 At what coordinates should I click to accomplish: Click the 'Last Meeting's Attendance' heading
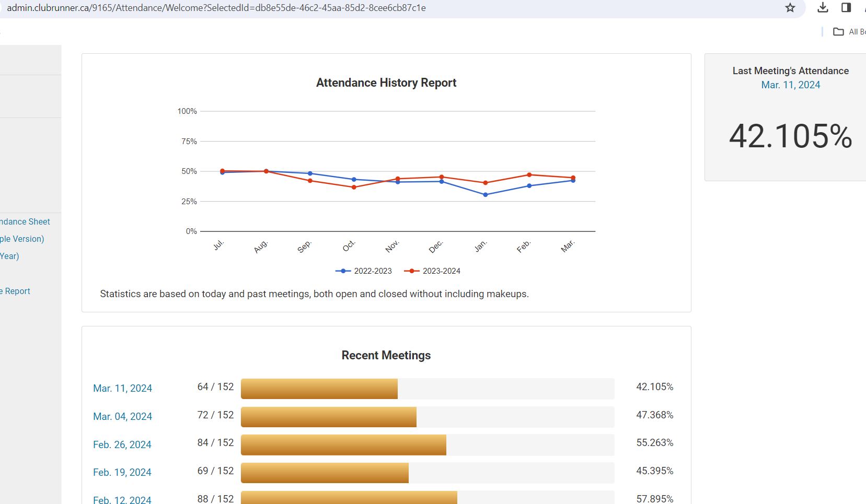click(790, 71)
